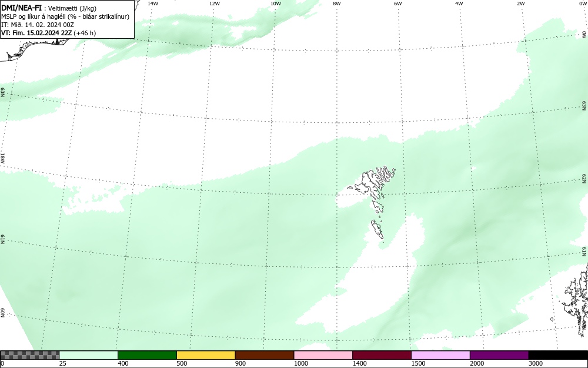
Task: Click the 'IT: Mið. 14. 02. 2024 00Z' line
Action: click(38, 25)
